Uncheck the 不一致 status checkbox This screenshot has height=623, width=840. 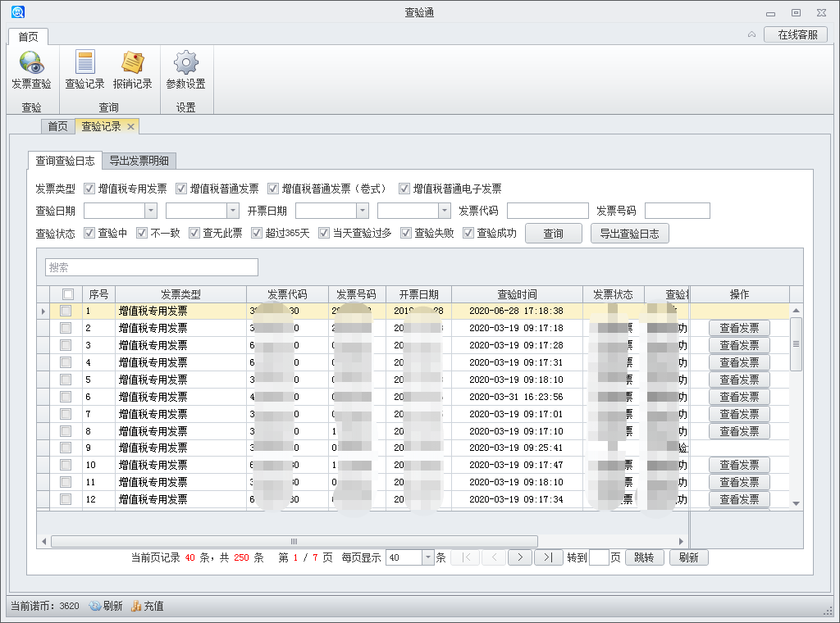coord(142,233)
